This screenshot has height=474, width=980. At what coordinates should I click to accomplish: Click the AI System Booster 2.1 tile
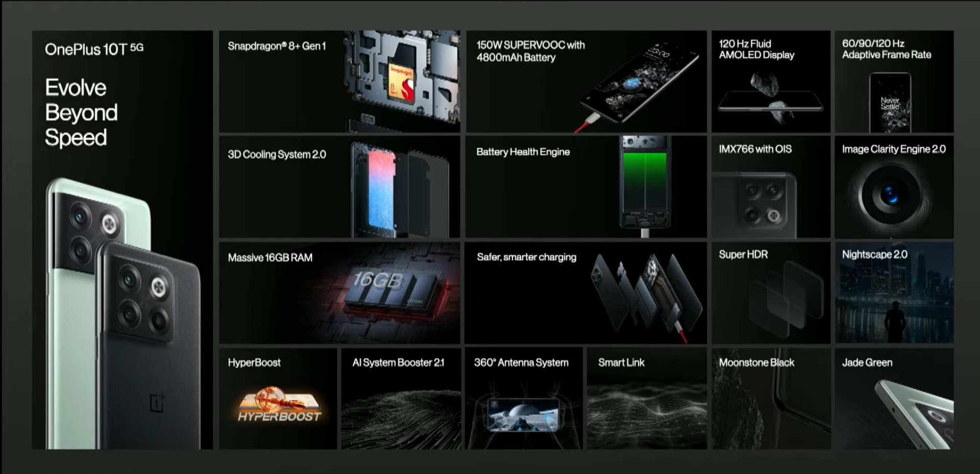[x=401, y=398]
